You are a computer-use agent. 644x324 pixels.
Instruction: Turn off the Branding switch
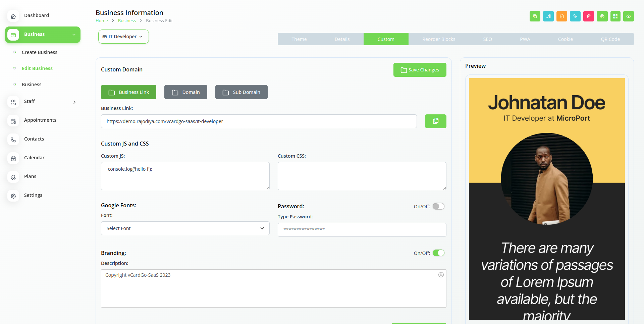[x=438, y=253]
